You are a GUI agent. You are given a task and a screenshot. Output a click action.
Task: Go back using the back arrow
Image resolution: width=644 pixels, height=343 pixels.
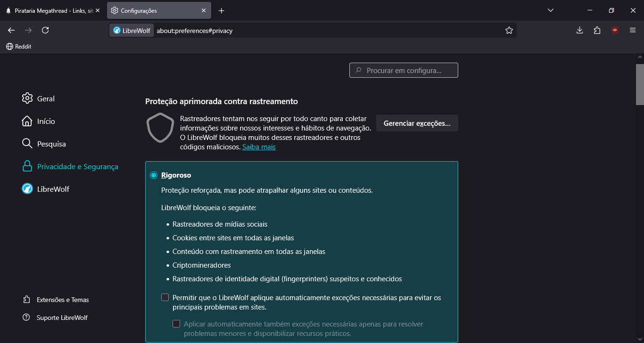[x=12, y=30]
